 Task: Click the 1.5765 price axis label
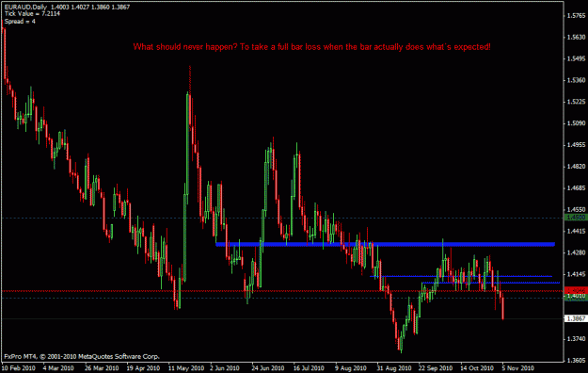(x=577, y=15)
